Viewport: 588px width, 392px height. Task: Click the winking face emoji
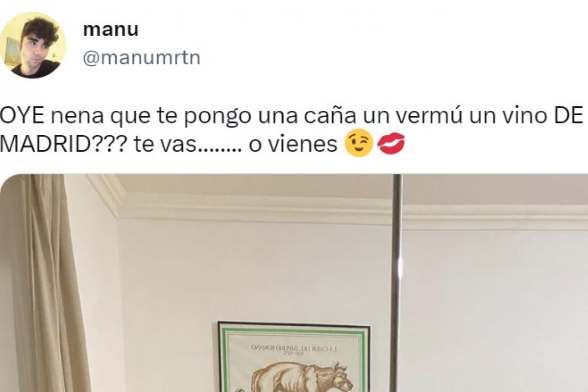coord(359,145)
